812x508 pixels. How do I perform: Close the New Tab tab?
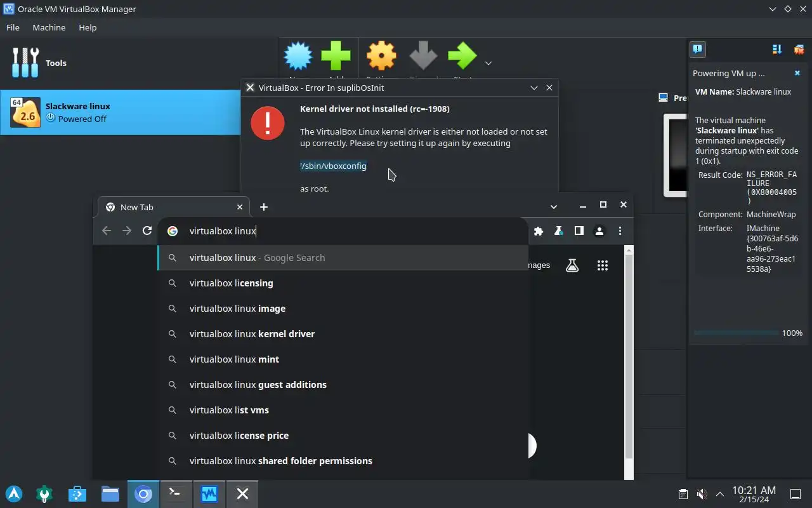(240, 207)
